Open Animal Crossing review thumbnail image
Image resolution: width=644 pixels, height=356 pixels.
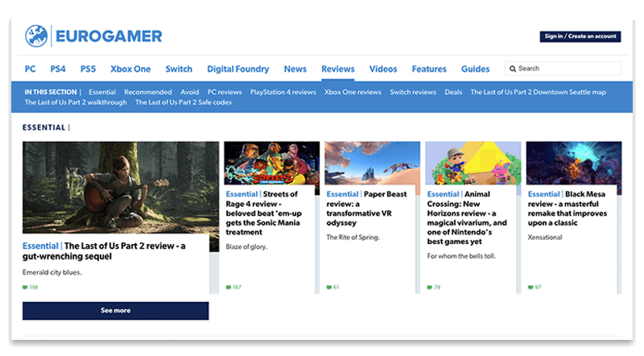coord(473,164)
